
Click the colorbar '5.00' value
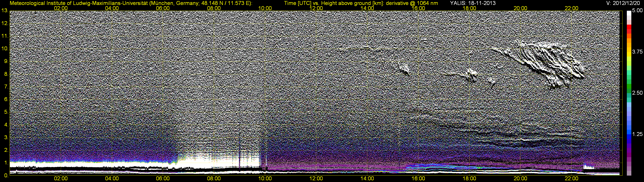637,11
